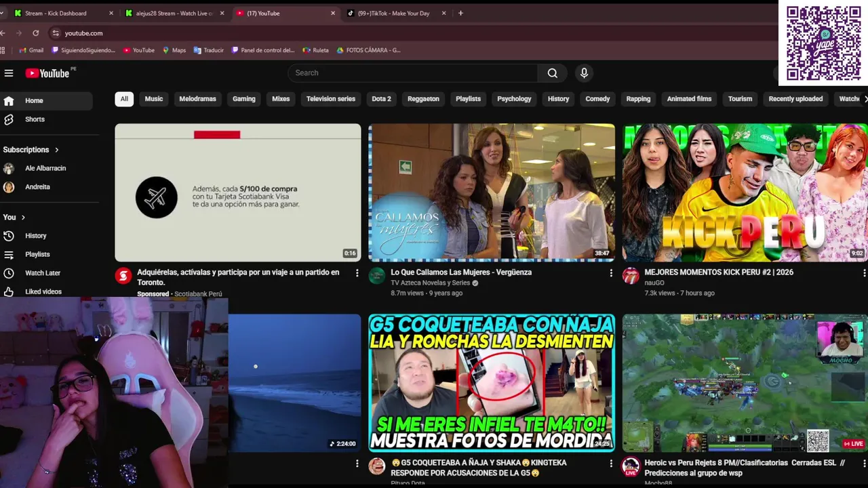Click the YouTube search field
The height and width of the screenshot is (488, 868).
coord(412,73)
